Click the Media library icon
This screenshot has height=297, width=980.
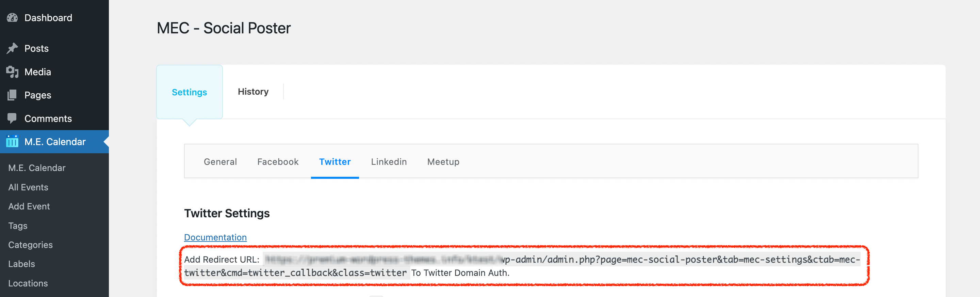point(12,72)
